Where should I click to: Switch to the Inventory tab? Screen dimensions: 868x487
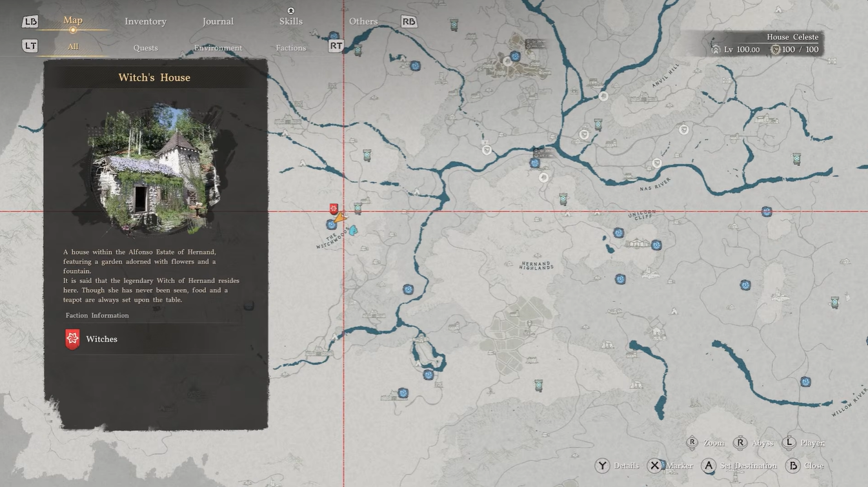point(145,21)
